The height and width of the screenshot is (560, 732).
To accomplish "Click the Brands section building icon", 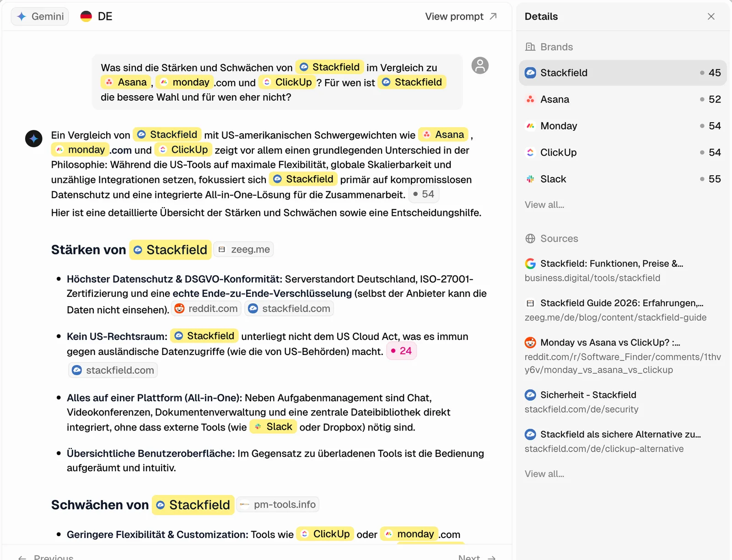I will click(x=530, y=47).
